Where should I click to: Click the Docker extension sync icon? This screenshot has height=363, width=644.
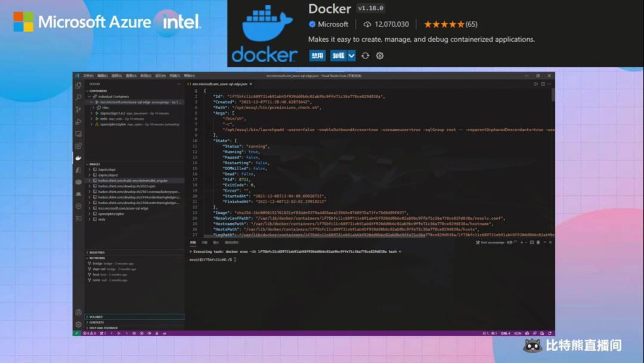tap(365, 56)
